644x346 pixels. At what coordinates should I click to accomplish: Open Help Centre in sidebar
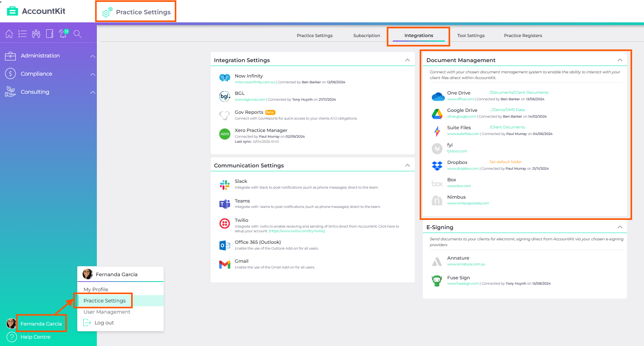(35, 337)
